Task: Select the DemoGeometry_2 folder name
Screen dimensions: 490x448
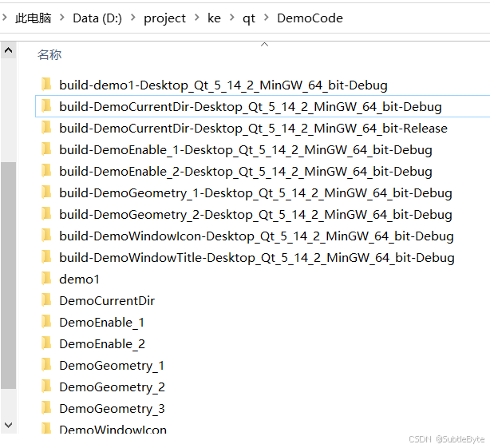Action: click(x=113, y=387)
